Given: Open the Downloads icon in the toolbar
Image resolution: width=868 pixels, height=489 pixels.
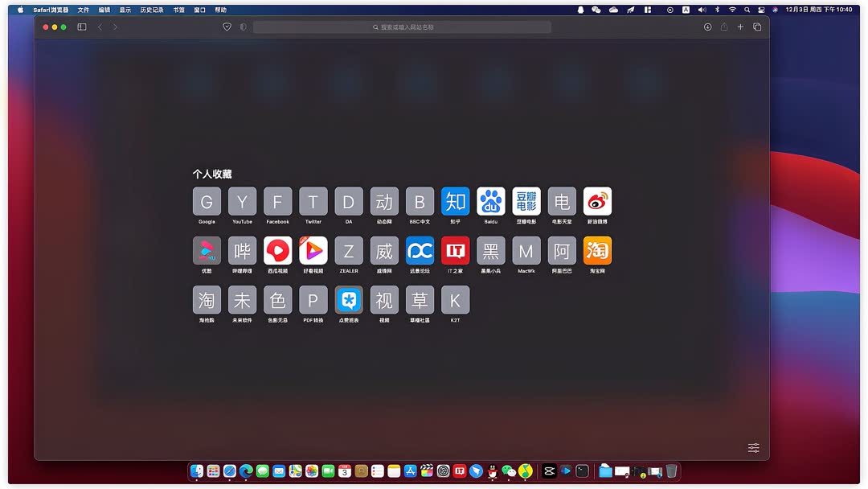Looking at the screenshot, I should pos(707,27).
